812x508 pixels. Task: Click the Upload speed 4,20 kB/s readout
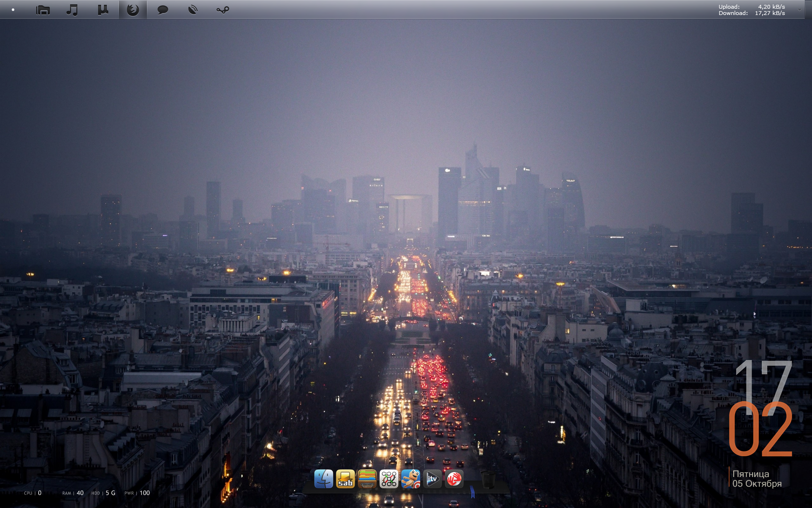point(752,7)
